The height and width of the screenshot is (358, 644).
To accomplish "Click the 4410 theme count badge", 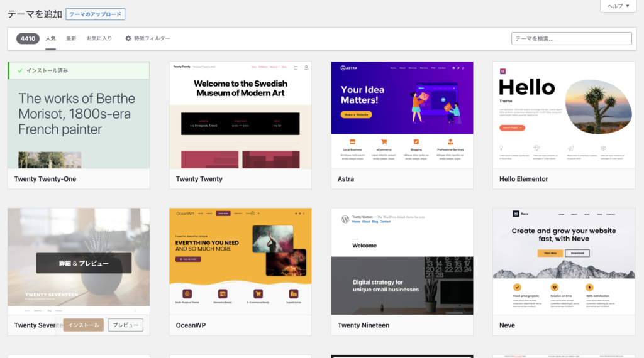I will click(28, 38).
